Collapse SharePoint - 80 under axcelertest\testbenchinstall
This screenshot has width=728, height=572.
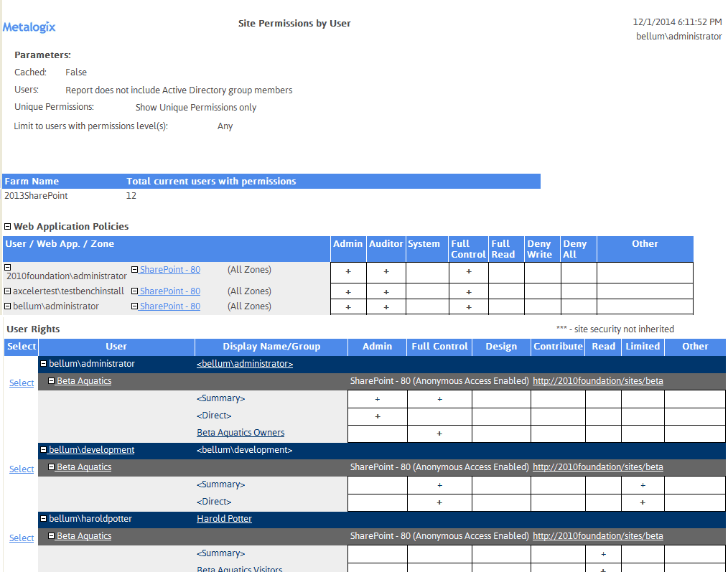point(134,291)
